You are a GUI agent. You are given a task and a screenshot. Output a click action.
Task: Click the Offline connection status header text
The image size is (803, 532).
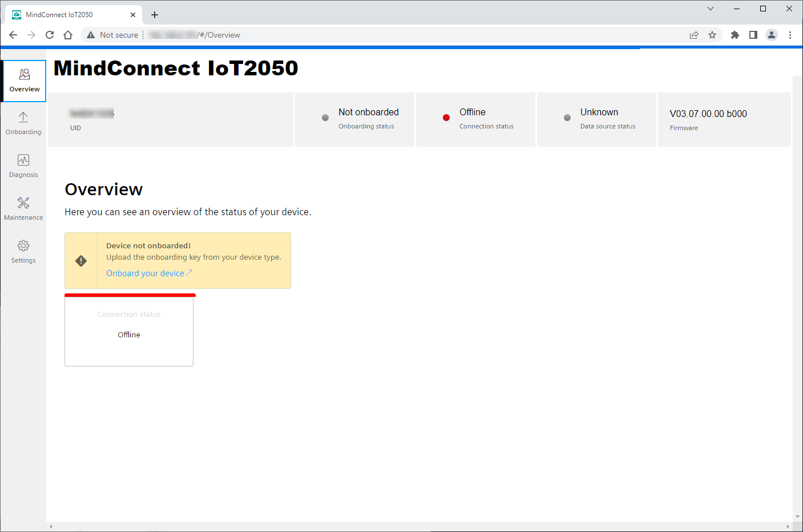pyautogui.click(x=473, y=112)
